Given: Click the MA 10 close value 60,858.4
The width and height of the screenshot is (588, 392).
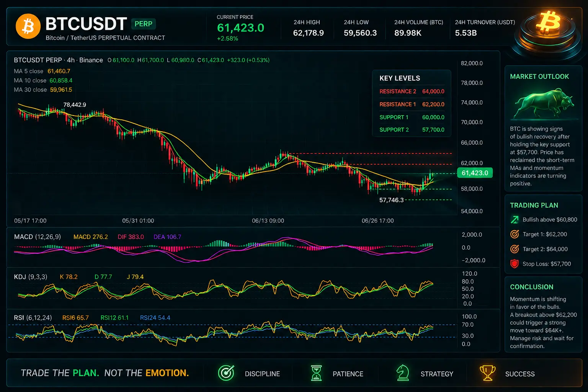Looking at the screenshot, I should pos(61,80).
